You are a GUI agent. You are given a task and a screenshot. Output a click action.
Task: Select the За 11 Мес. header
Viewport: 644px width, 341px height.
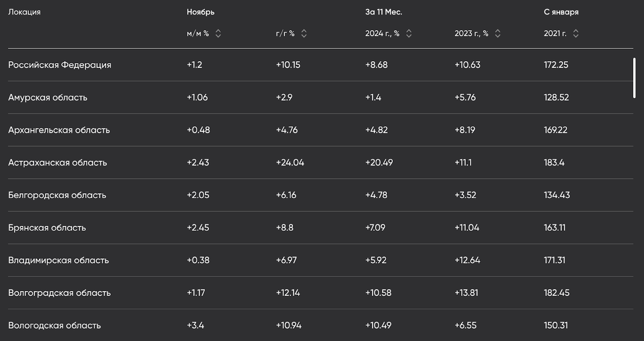384,12
